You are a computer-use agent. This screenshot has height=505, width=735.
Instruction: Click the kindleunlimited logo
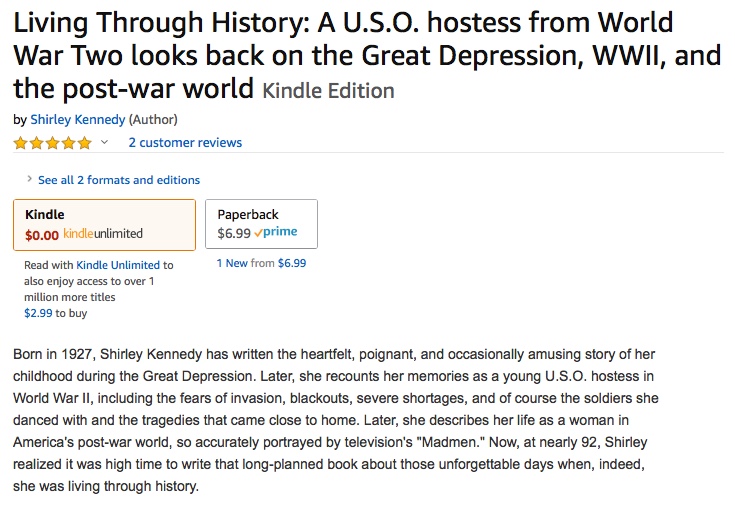(x=103, y=234)
